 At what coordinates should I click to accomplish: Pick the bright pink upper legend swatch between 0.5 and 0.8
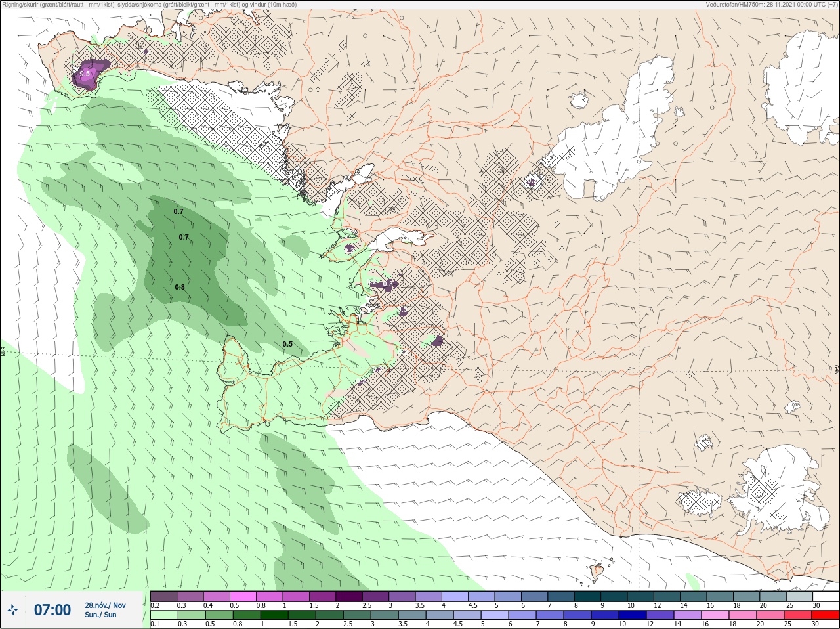pos(243,596)
